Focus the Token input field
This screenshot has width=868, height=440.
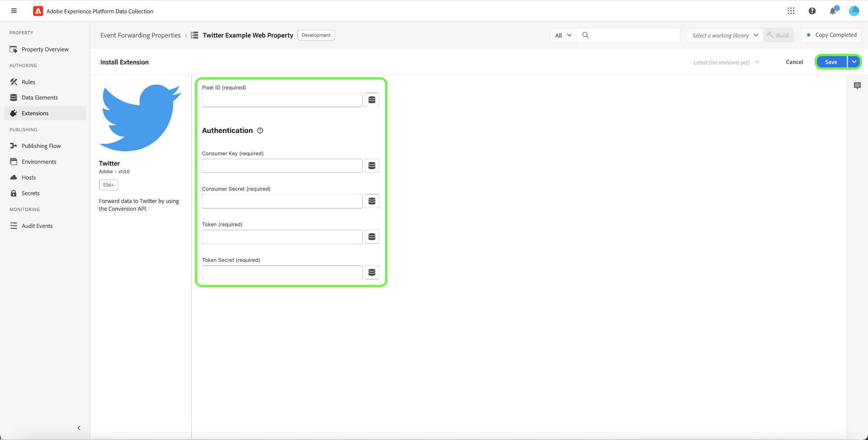point(282,237)
